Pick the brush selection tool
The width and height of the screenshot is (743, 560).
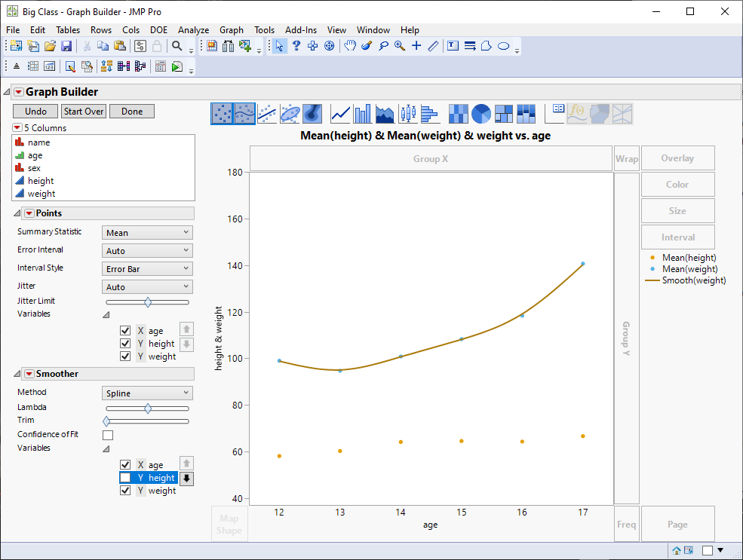tap(366, 46)
